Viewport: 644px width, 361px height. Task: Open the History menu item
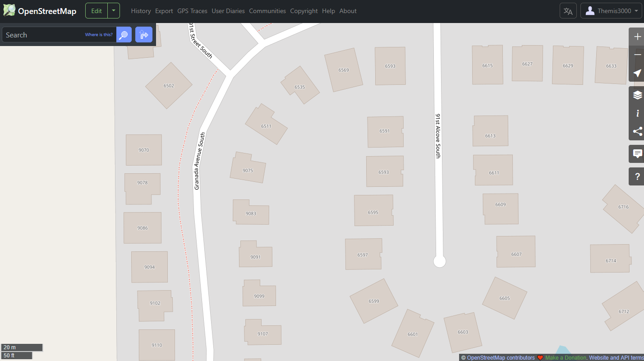coord(141,11)
